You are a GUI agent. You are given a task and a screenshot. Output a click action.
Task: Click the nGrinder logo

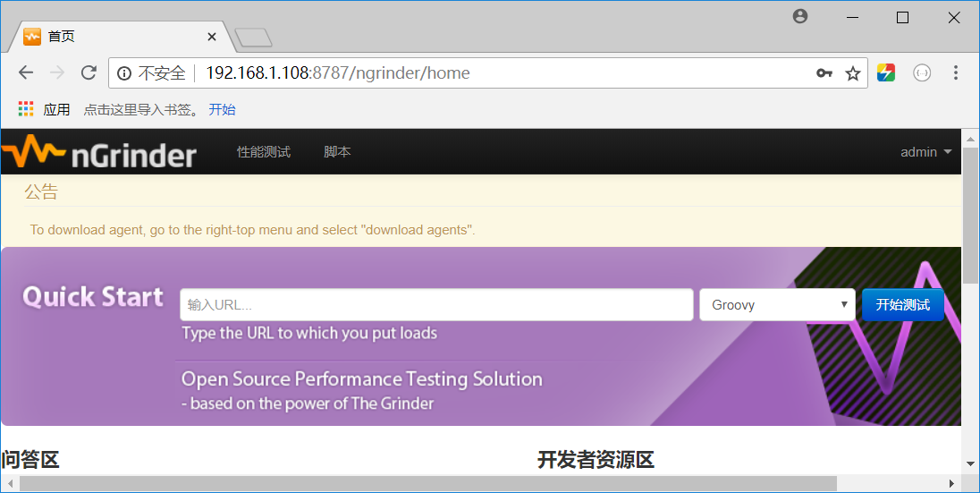click(x=98, y=152)
